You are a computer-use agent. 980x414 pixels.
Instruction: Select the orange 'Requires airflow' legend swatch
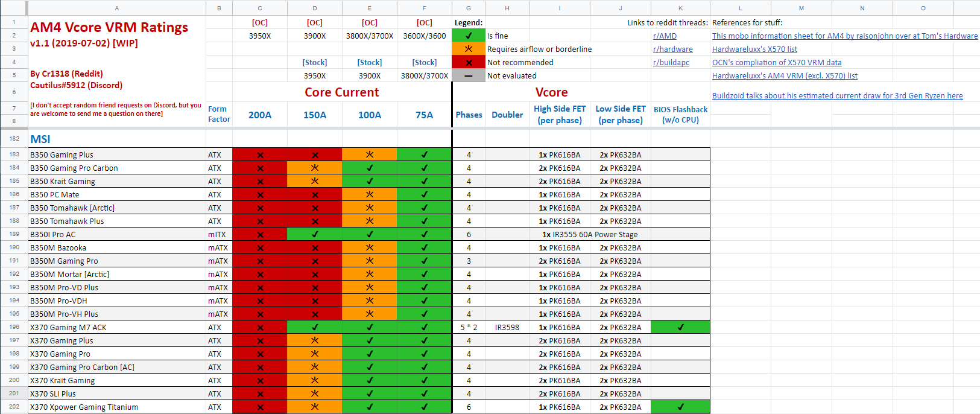pos(469,49)
